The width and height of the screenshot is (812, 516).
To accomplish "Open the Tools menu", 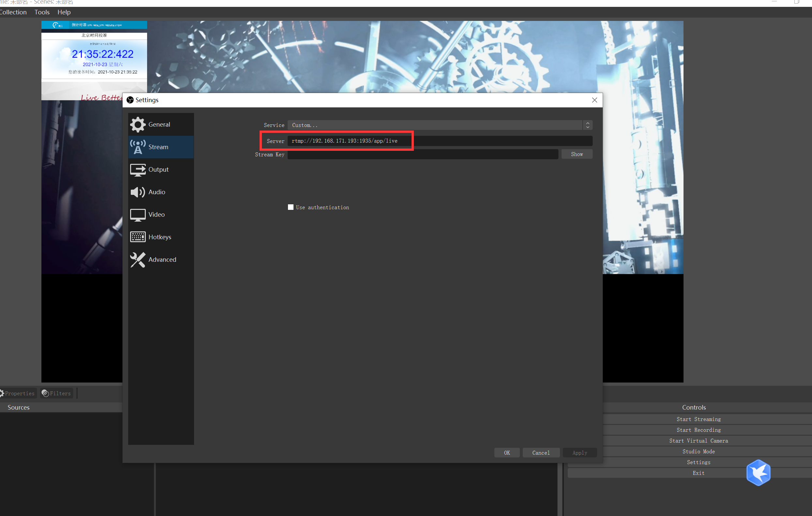I will point(42,12).
